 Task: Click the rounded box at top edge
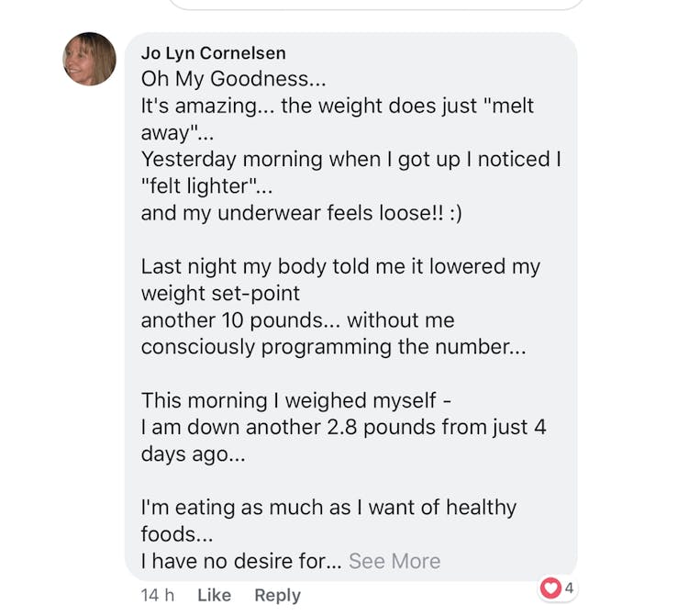coord(376,4)
